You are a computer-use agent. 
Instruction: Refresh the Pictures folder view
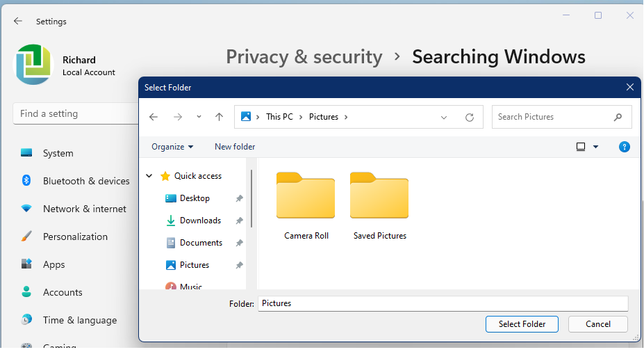[x=470, y=118]
